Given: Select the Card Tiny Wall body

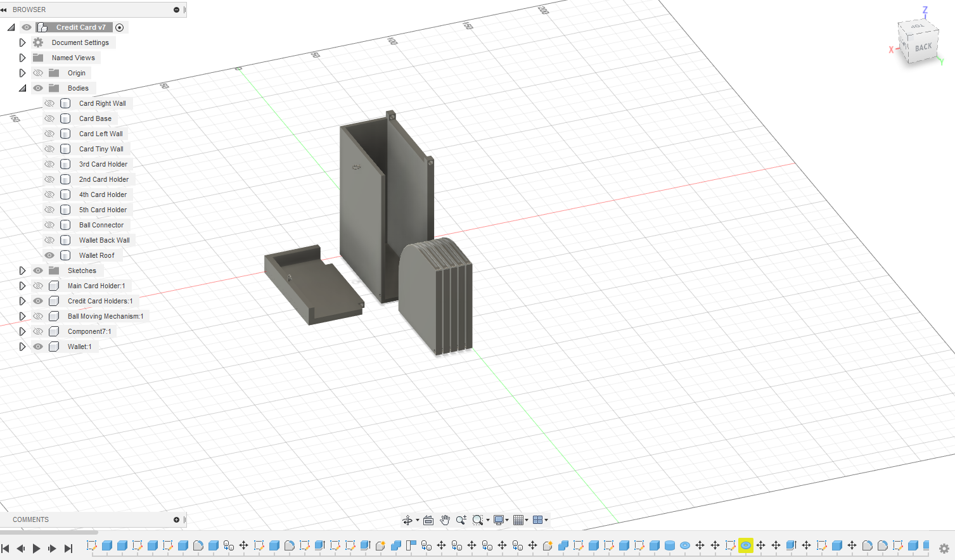Looking at the screenshot, I should pyautogui.click(x=101, y=149).
